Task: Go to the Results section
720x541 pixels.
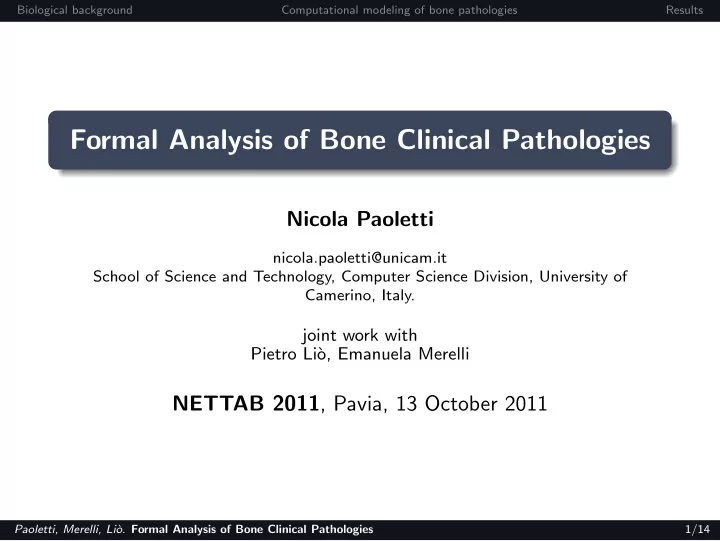Action: [684, 10]
